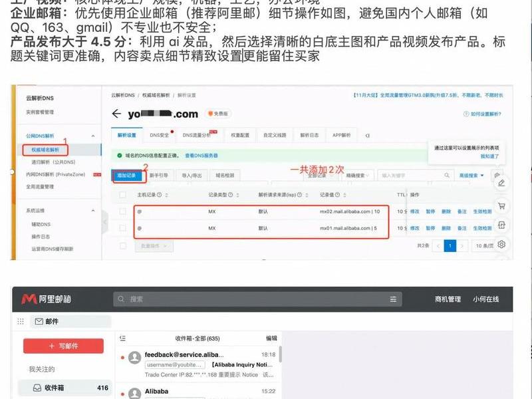Open 商机管理 in the mail header

(448, 299)
